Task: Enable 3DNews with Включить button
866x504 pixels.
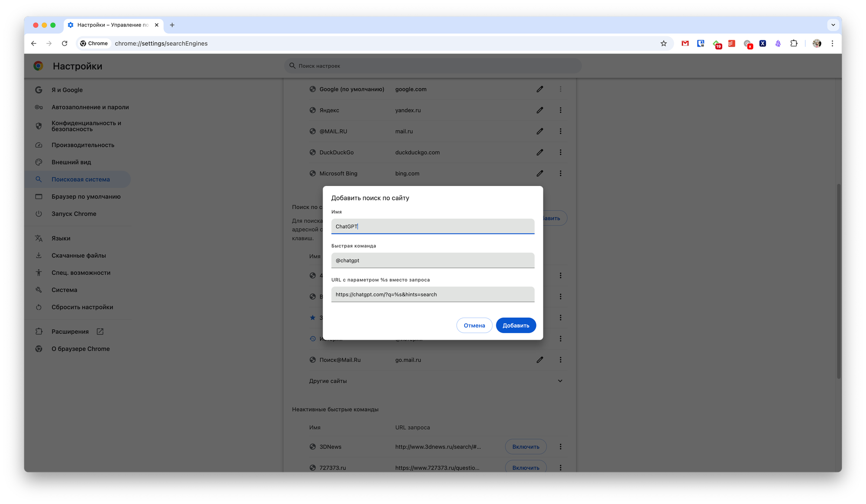Action: click(x=526, y=447)
